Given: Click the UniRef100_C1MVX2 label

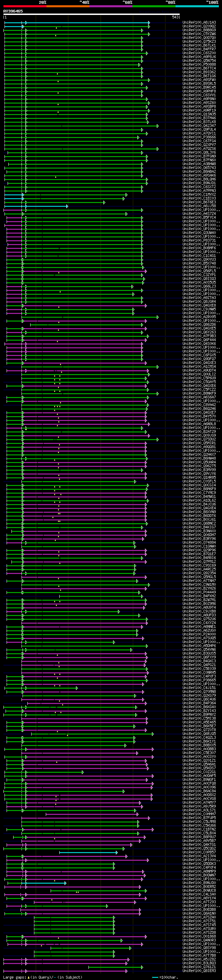Looking at the screenshot, I should 199,194.
